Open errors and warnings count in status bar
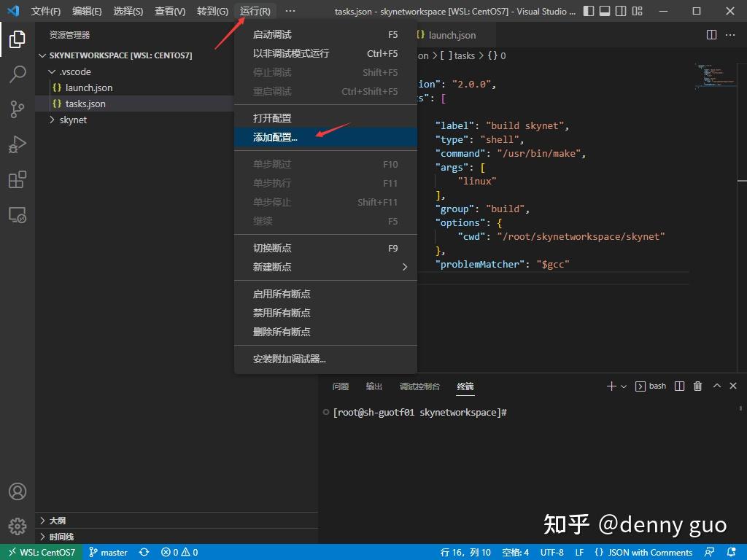 pyautogui.click(x=179, y=553)
